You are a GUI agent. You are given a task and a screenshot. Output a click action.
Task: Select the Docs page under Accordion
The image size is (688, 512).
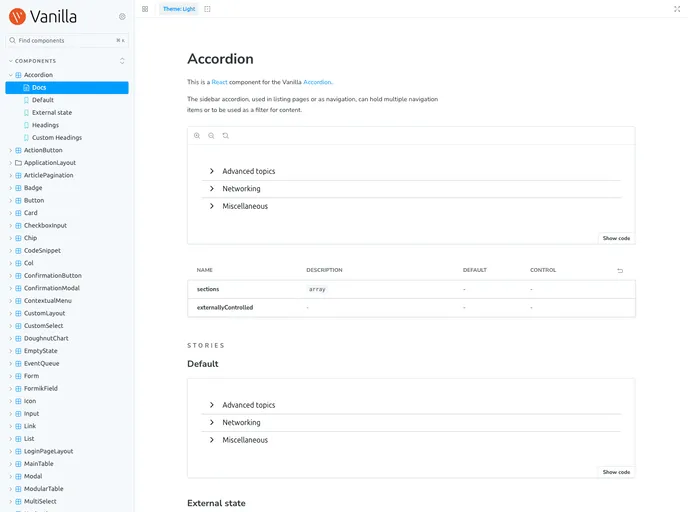(67, 88)
